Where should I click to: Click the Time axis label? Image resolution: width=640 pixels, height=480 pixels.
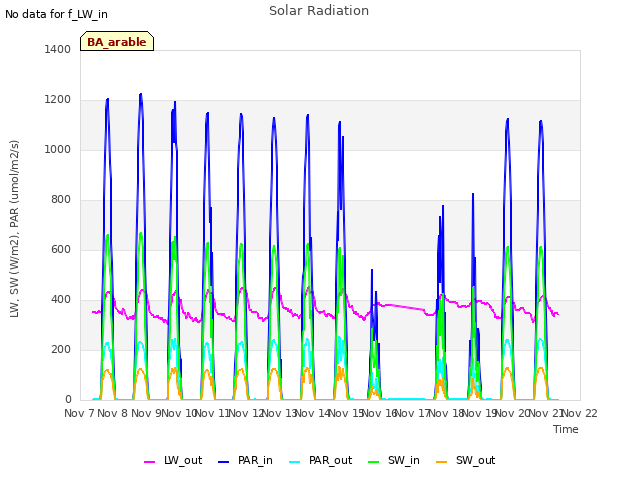coord(566,429)
